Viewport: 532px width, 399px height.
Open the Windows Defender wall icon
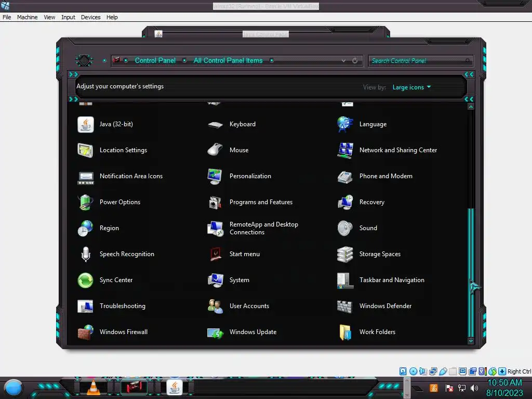click(x=345, y=307)
